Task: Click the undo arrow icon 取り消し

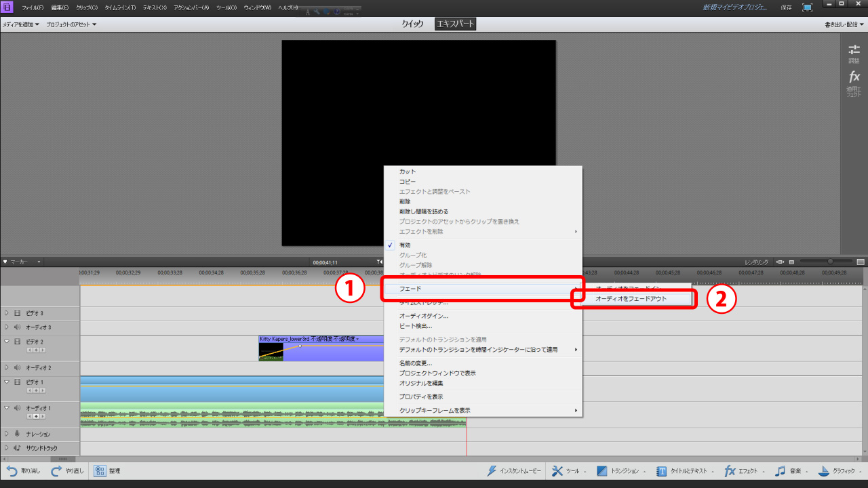Action: coord(13,470)
